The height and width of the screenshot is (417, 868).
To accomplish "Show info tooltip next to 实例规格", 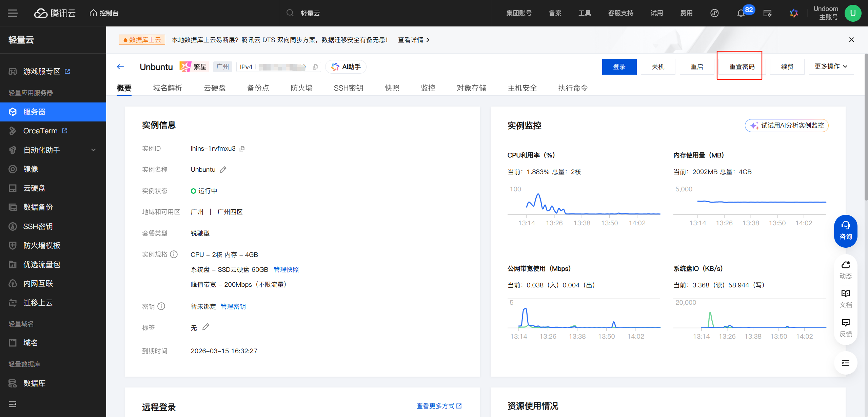I will [174, 254].
